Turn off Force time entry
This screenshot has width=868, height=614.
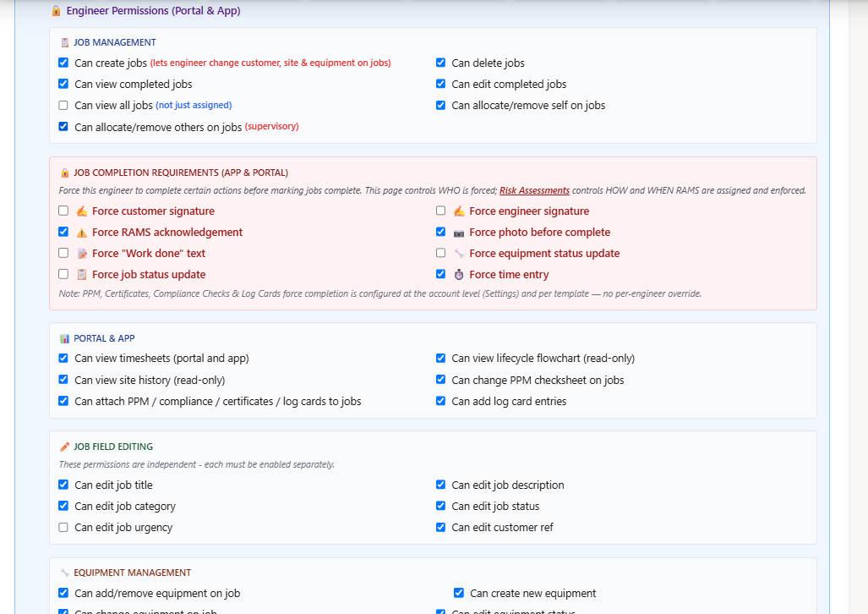[x=440, y=274]
